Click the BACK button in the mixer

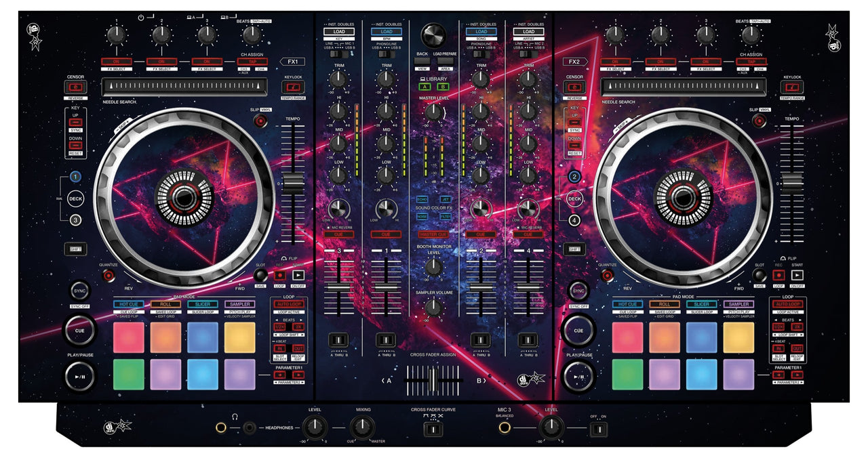(x=422, y=61)
